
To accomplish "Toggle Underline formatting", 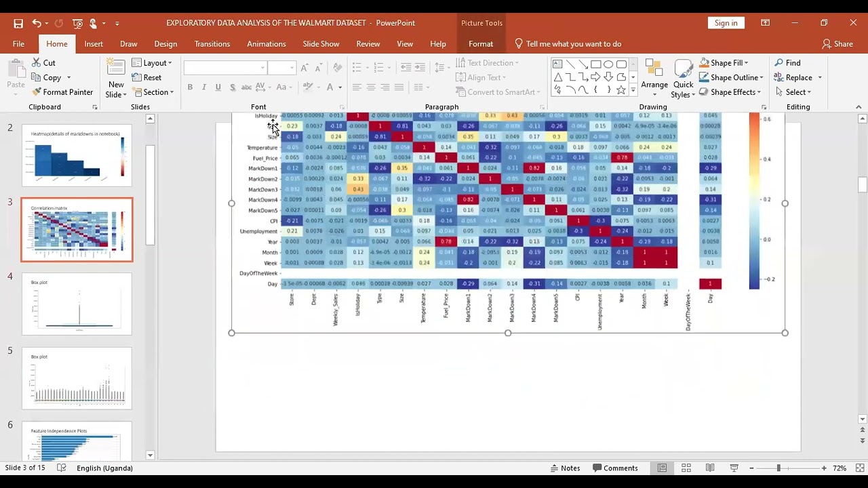I will (218, 87).
